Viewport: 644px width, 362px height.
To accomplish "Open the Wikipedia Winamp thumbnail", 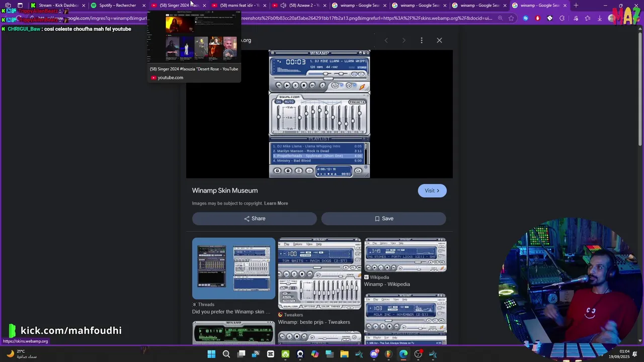I will tap(406, 255).
